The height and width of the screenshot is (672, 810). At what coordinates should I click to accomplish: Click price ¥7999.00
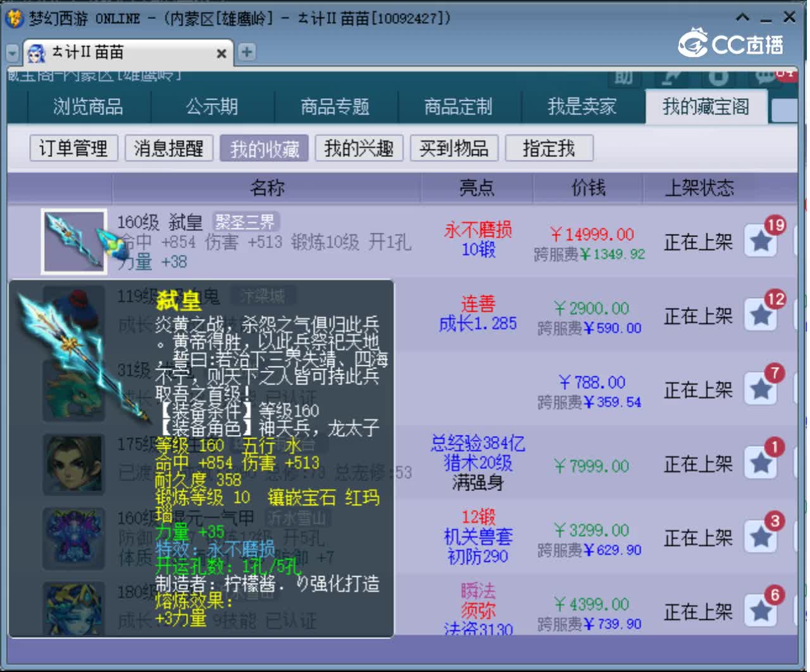point(591,466)
